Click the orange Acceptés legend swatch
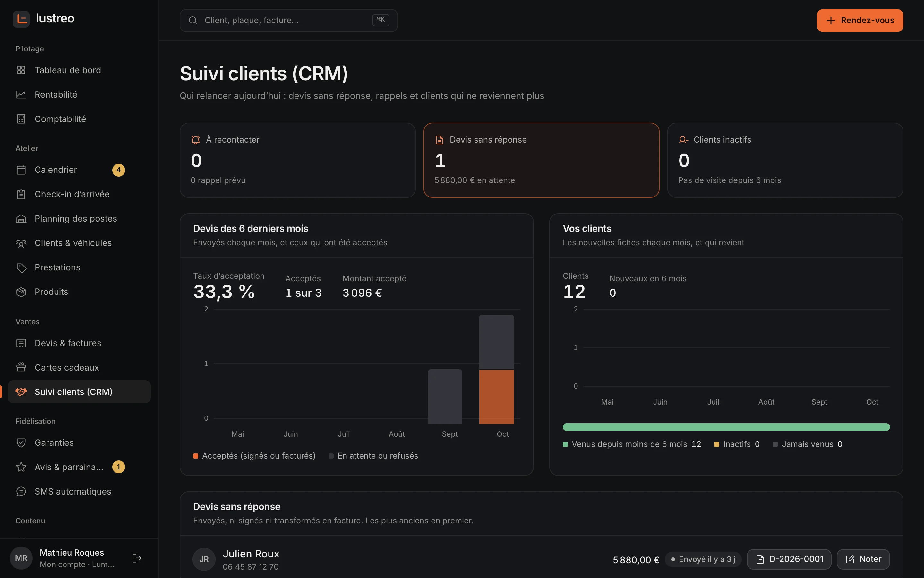Viewport: 924px width, 578px height. [195, 456]
